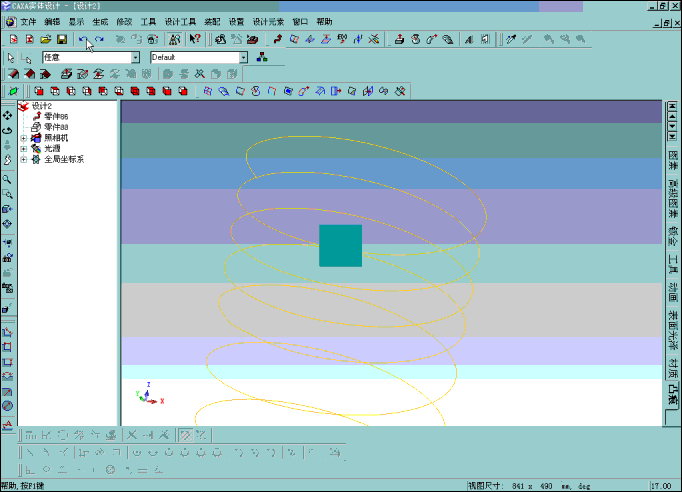682x492 pixels.
Task: Click the last red cube view icon
Action: coord(183,91)
